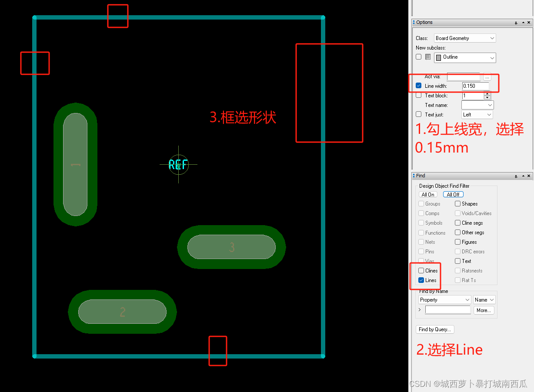Check the Other segs checkbox
The image size is (534, 392).
pyautogui.click(x=457, y=233)
